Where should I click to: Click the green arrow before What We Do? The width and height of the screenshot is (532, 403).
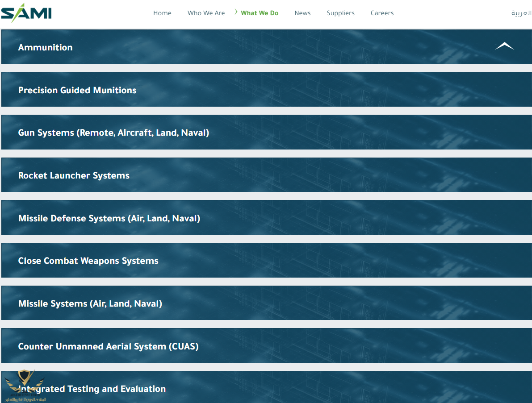(236, 12)
